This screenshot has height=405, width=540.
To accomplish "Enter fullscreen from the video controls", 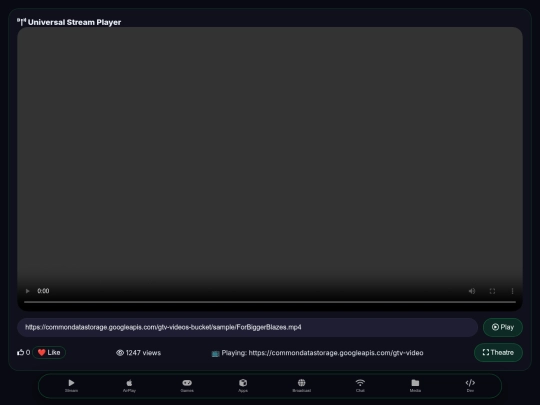I will pyautogui.click(x=492, y=291).
